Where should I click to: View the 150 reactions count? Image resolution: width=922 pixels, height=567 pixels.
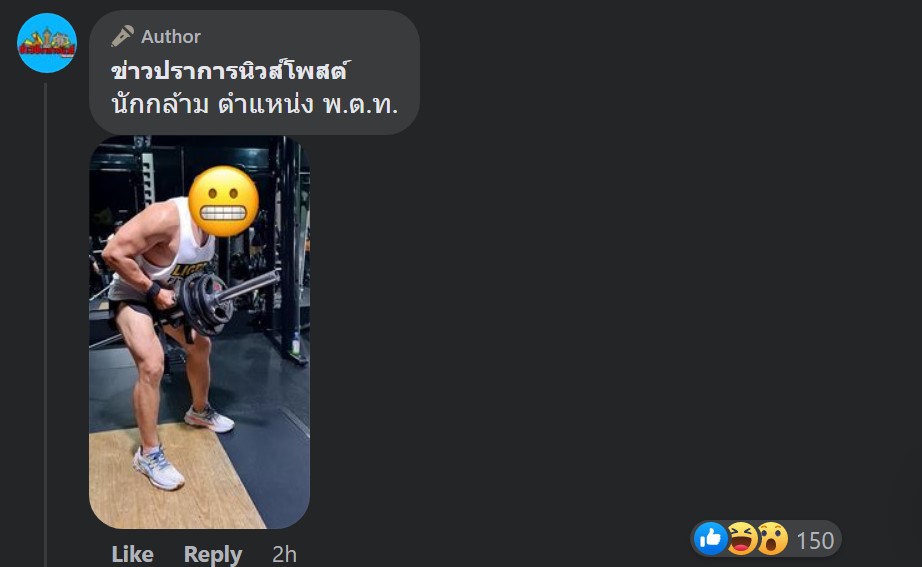[815, 540]
